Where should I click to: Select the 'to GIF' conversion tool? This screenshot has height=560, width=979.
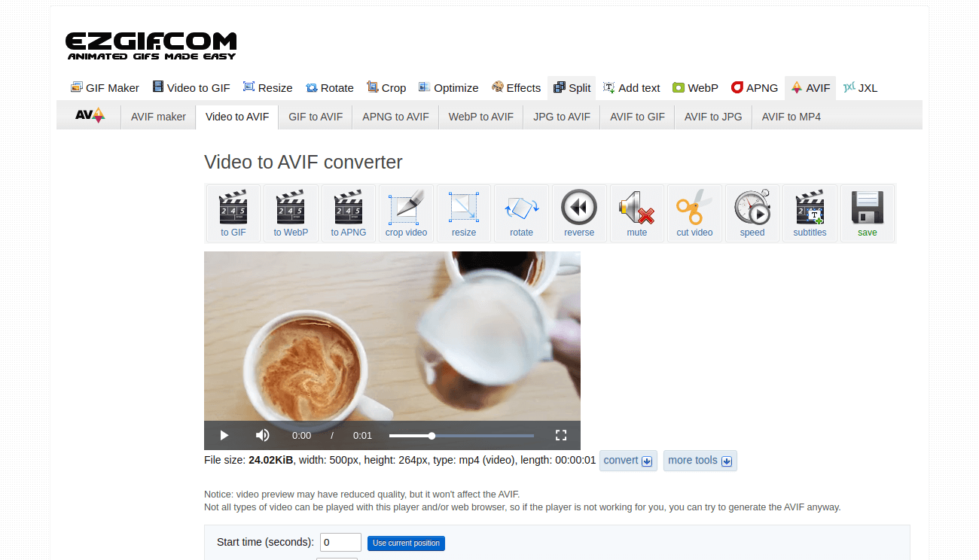pos(233,213)
